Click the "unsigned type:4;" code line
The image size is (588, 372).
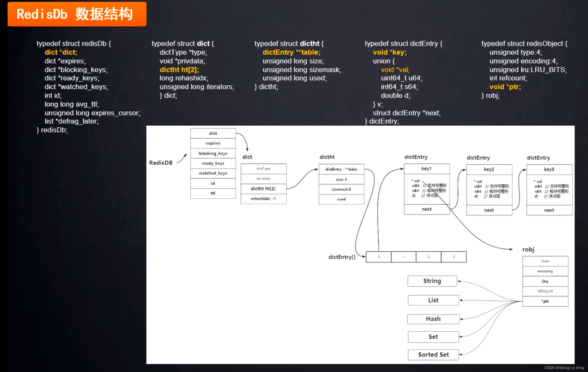[516, 52]
